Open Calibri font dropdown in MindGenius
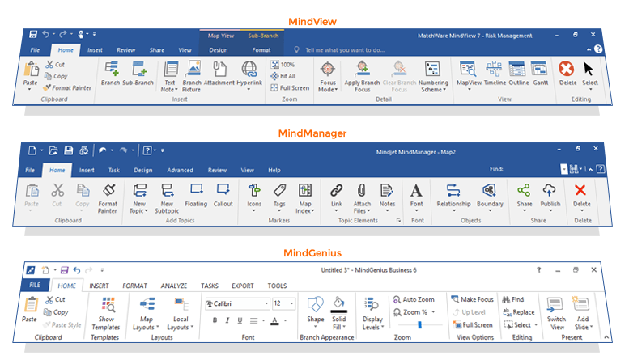Viewport: 629px width, 364px height. coord(266,303)
